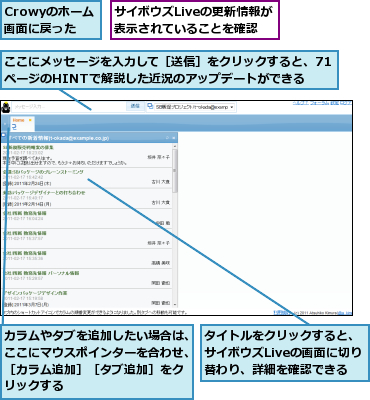Open the 会議 ブレーンストーミング item title
The height and width of the screenshot is (400, 370).
click(x=43, y=172)
